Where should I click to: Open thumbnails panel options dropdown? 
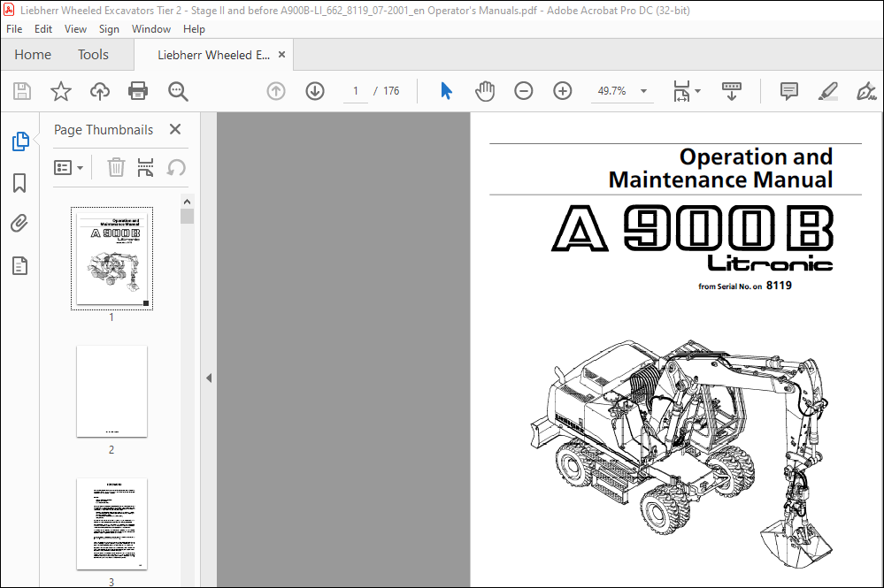coord(68,167)
